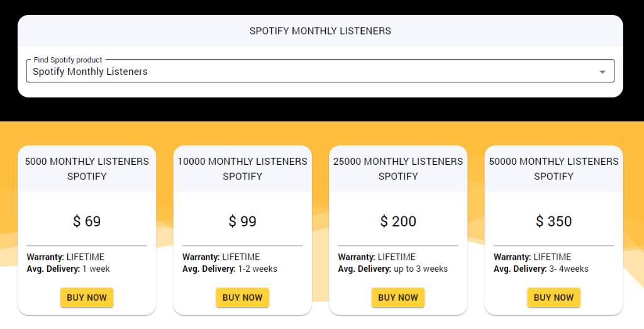The image size is (644, 329).
Task: Click the 5000 Monthly Listeners Spotify card title
Action: [87, 169]
